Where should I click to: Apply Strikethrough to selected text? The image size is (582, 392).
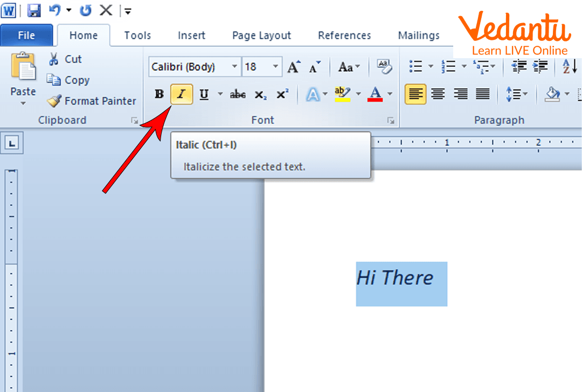(x=238, y=95)
